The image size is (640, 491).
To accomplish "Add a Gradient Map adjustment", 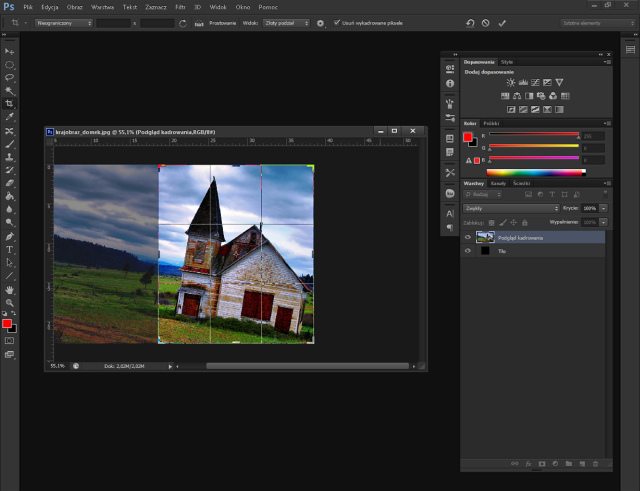I will point(559,109).
